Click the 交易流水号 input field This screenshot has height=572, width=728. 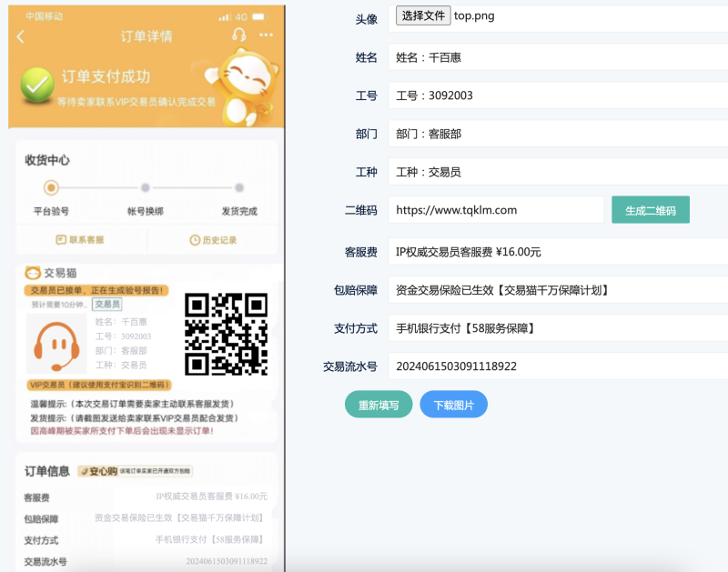click(558, 366)
